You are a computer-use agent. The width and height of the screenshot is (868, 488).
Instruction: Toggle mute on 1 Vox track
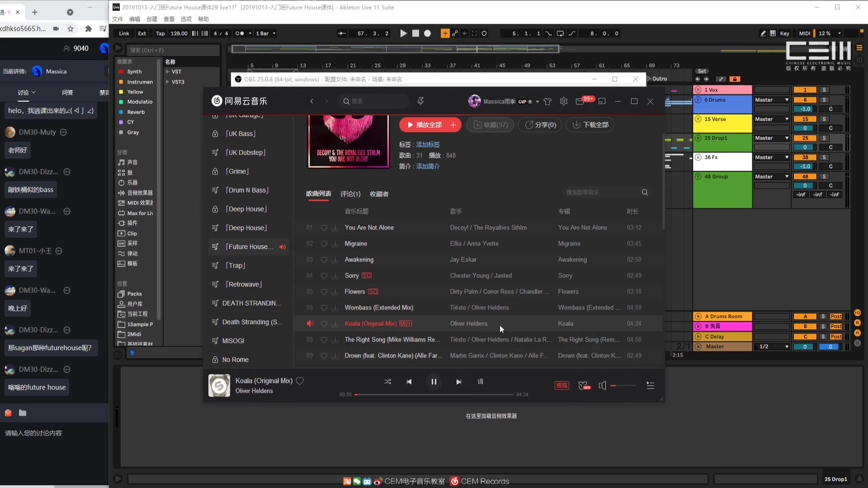806,90
